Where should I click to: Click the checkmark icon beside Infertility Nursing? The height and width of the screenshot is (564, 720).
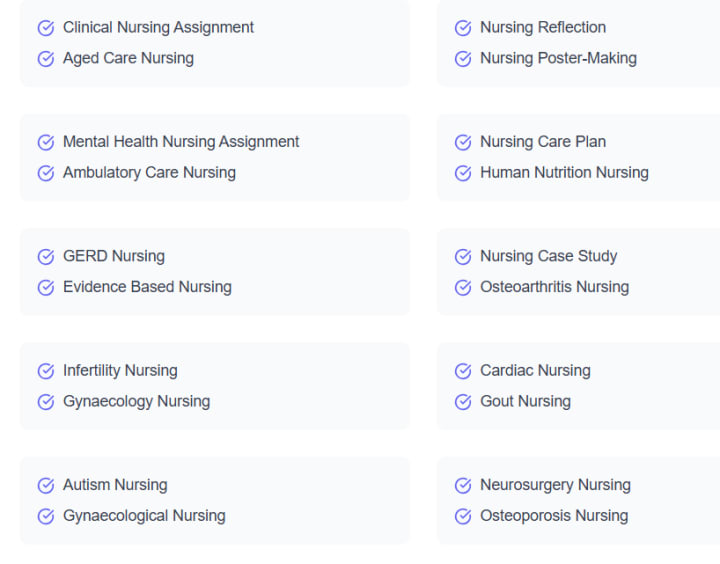click(x=46, y=371)
